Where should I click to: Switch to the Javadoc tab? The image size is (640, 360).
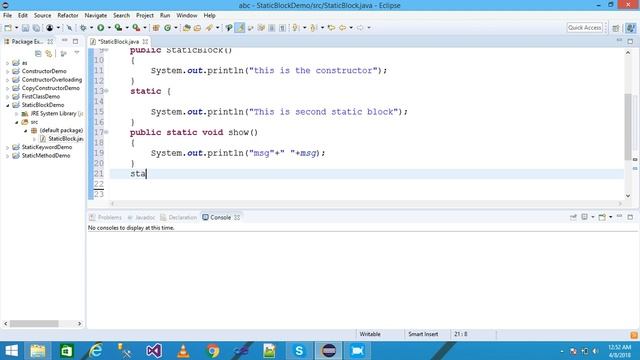coord(141,218)
